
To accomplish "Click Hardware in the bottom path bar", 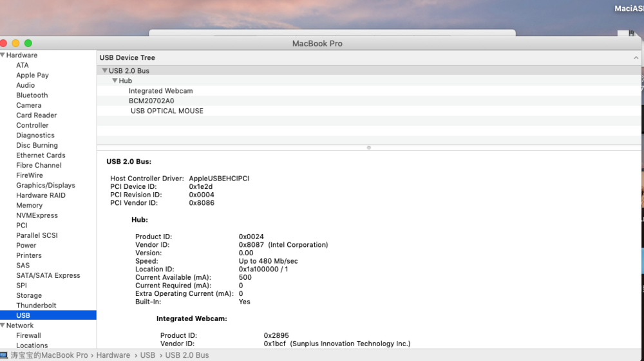I will [x=113, y=355].
